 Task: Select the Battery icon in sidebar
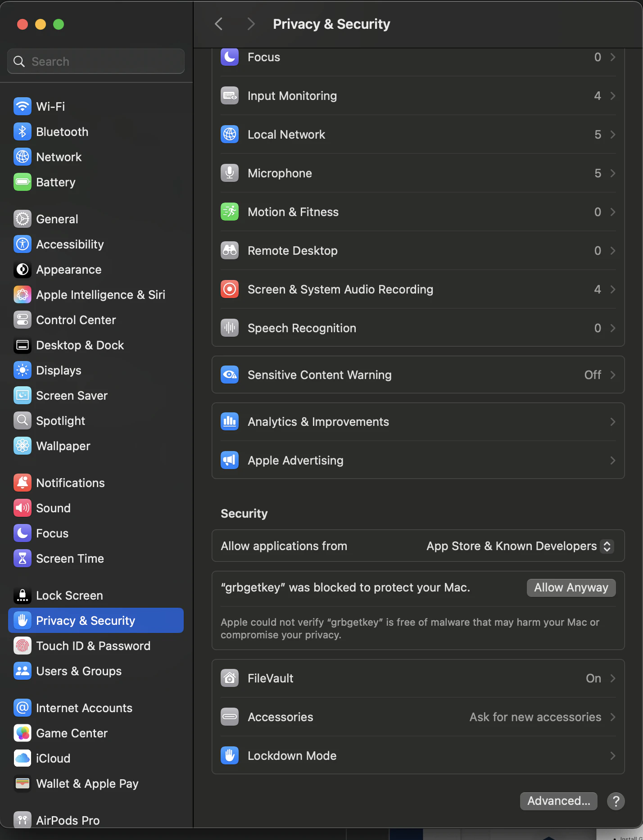tap(23, 182)
